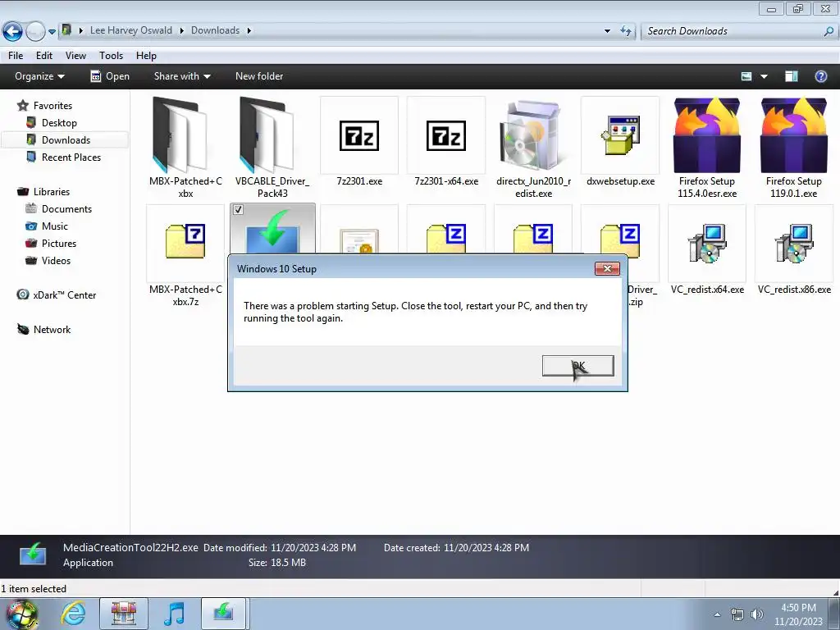The height and width of the screenshot is (630, 840).
Task: Open the File menu
Action: pos(16,56)
